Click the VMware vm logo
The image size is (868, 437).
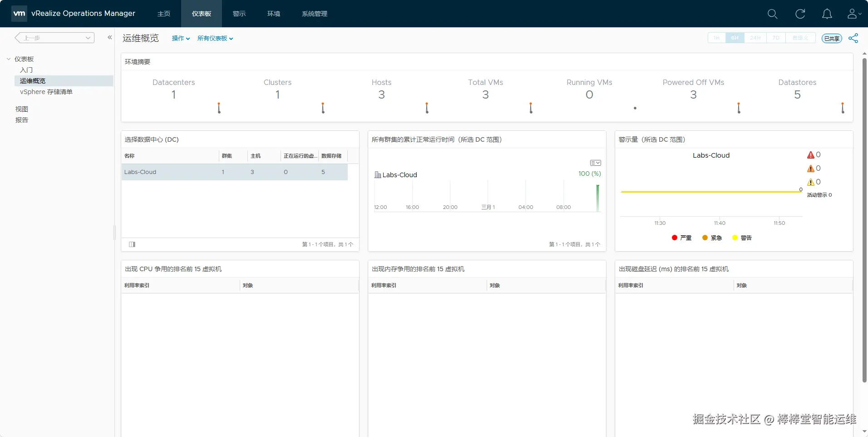[19, 14]
